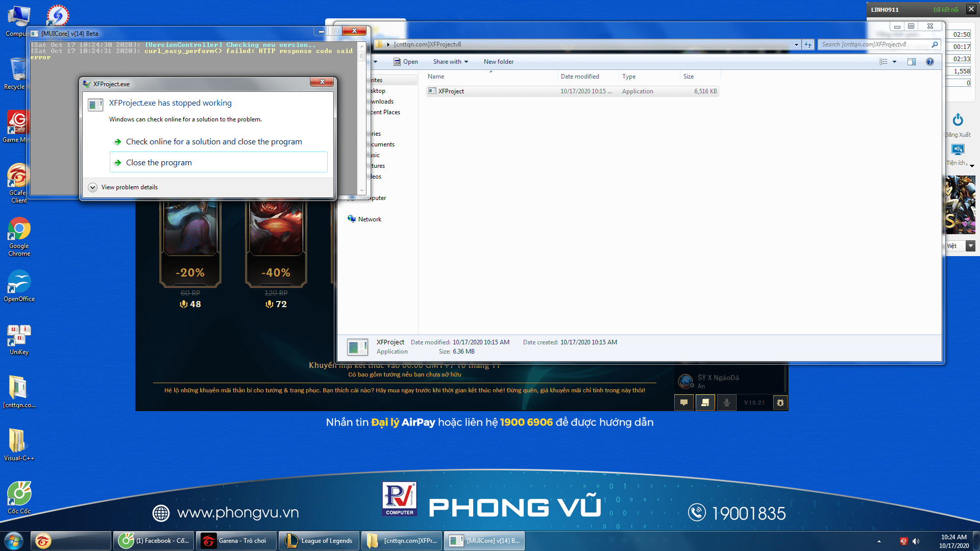Viewport: 980px width, 551px height.
Task: Toggle the Explorer preview pane icon
Action: (x=912, y=62)
